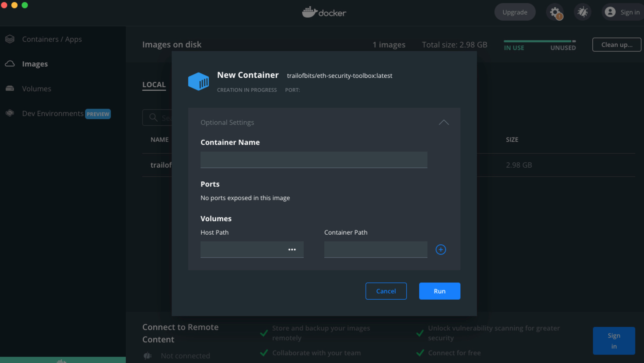Viewport: 644px width, 363px height.
Task: Click the Containers / Apps sidebar icon
Action: 10,39
